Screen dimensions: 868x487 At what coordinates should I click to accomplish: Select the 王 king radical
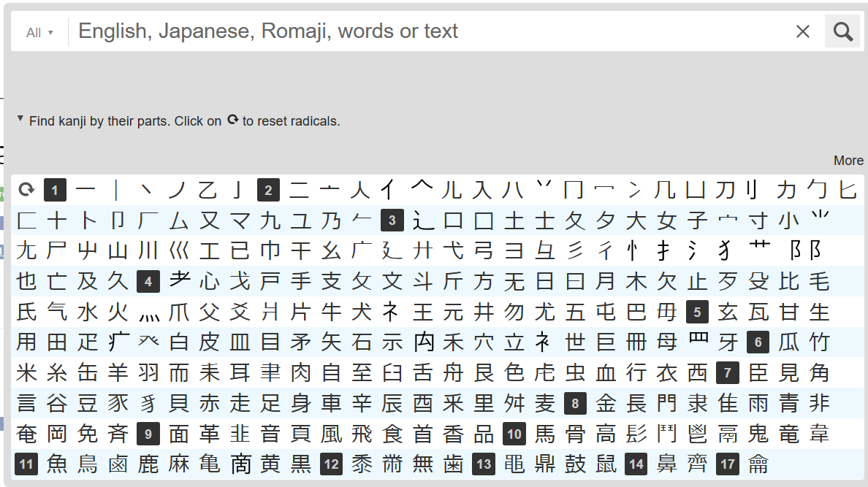(423, 312)
